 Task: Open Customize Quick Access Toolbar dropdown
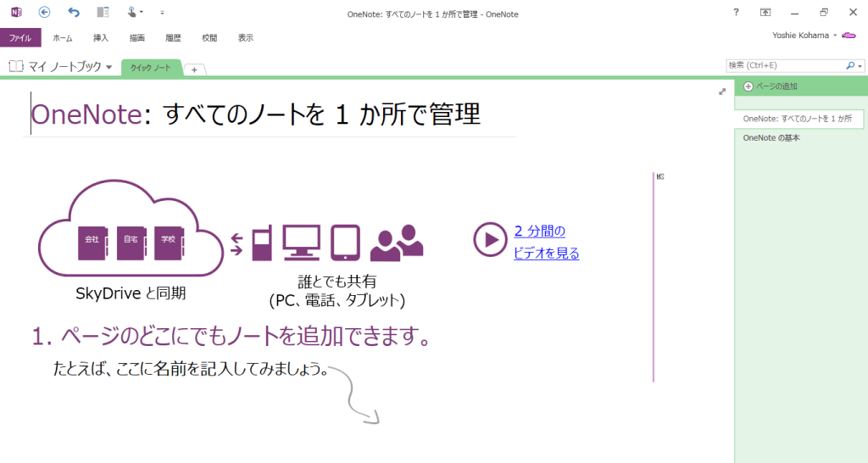162,12
